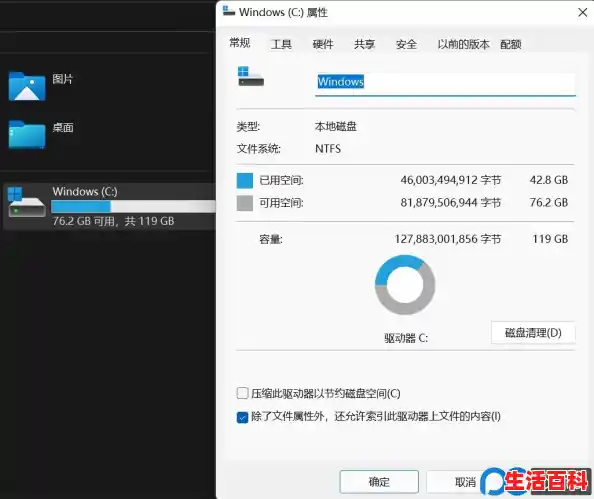
Task: Click the drive icon beside the name field
Action: tap(250, 77)
